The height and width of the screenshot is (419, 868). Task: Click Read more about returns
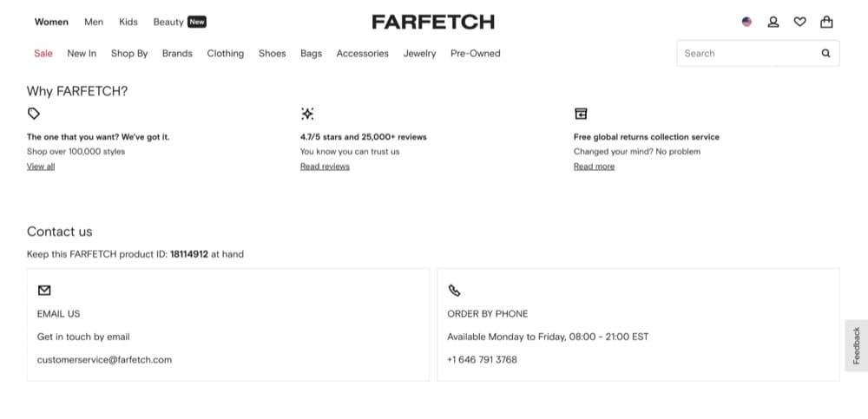coord(594,167)
